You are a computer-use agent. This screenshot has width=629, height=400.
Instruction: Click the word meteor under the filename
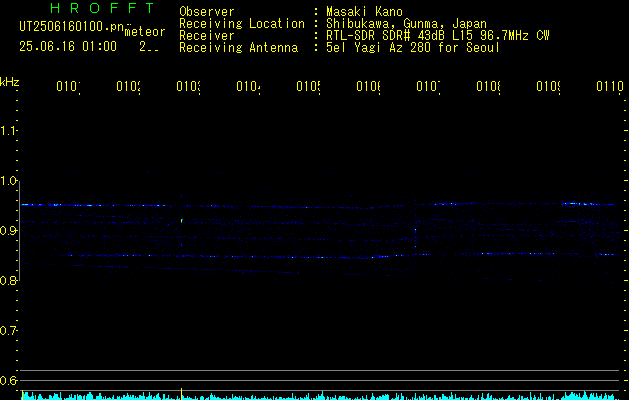pyautogui.click(x=145, y=32)
